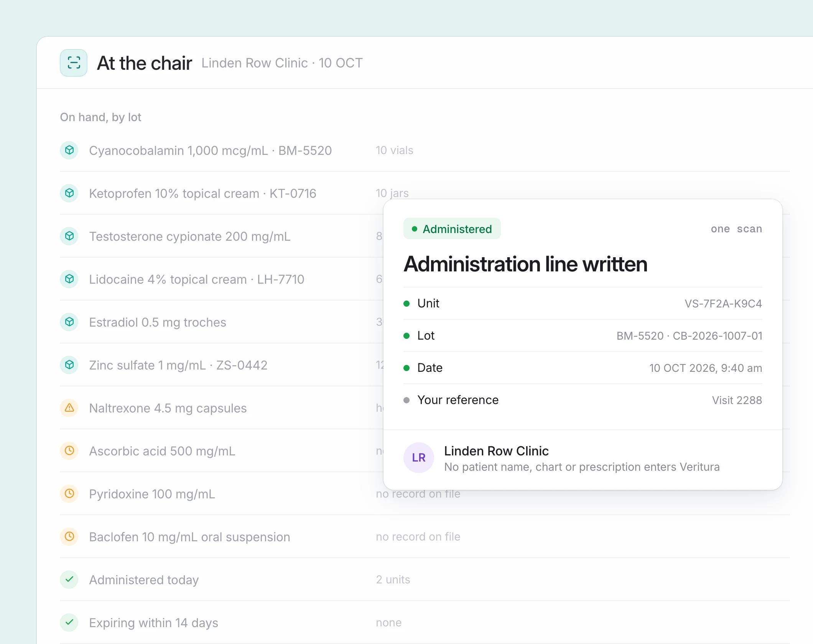
Task: Click the Administered status badge
Action: pos(452,229)
